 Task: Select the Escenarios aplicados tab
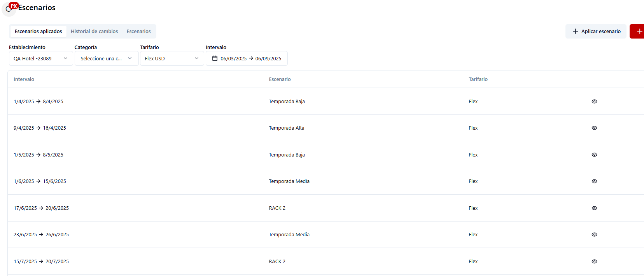[38, 31]
